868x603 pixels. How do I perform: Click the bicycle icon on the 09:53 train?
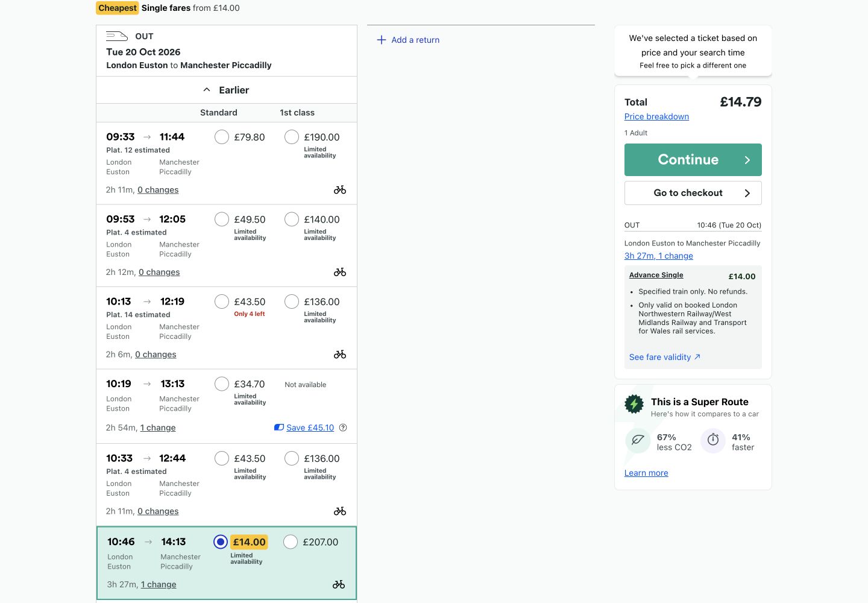pyautogui.click(x=340, y=272)
